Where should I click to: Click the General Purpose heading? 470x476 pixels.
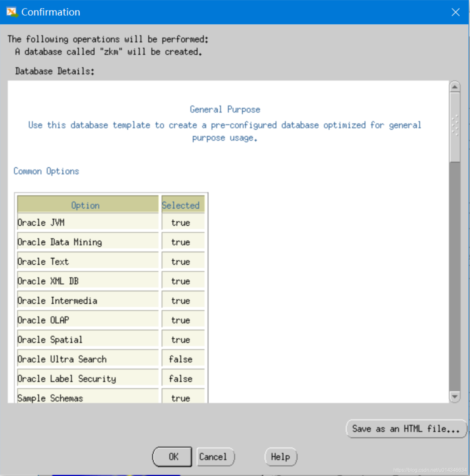[x=225, y=110]
